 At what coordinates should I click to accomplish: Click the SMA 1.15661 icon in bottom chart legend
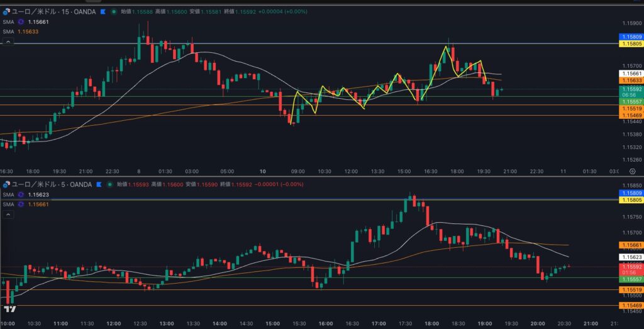point(21,204)
